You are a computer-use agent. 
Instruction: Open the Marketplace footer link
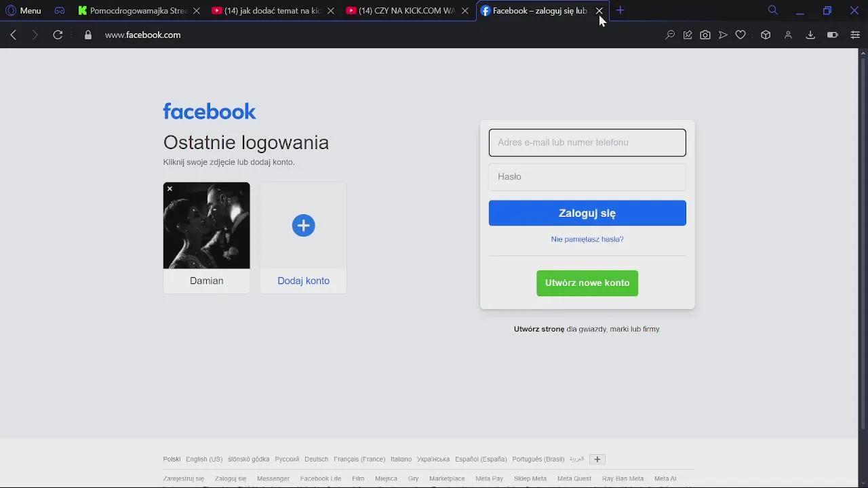(x=447, y=479)
